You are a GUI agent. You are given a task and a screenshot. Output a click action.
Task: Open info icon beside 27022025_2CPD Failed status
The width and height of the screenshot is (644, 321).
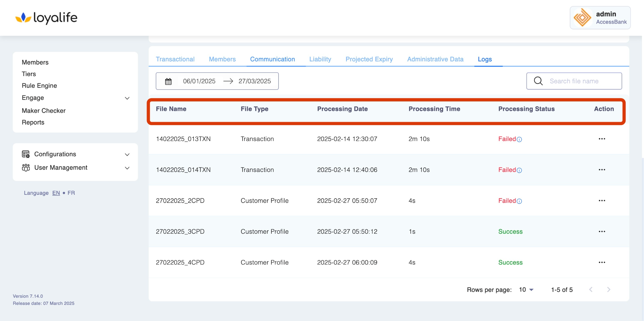pyautogui.click(x=519, y=201)
